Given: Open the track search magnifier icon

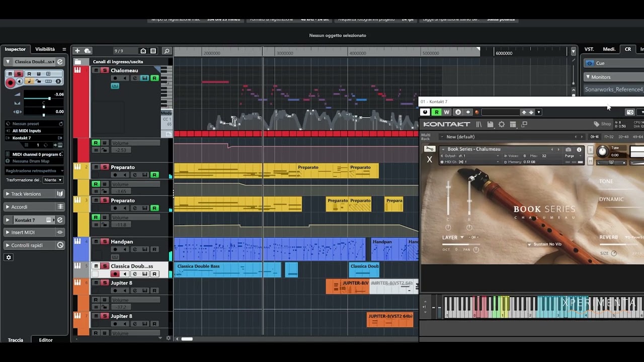Looking at the screenshot, I should [167, 51].
